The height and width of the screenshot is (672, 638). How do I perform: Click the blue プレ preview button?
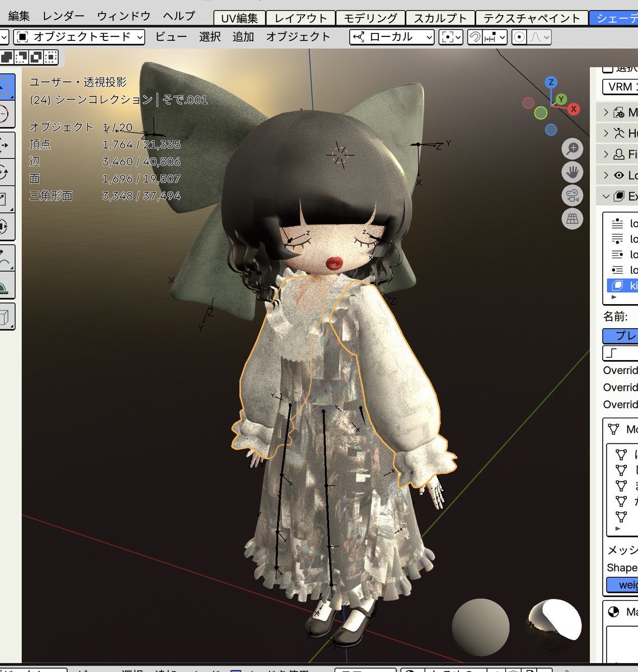pyautogui.click(x=620, y=335)
